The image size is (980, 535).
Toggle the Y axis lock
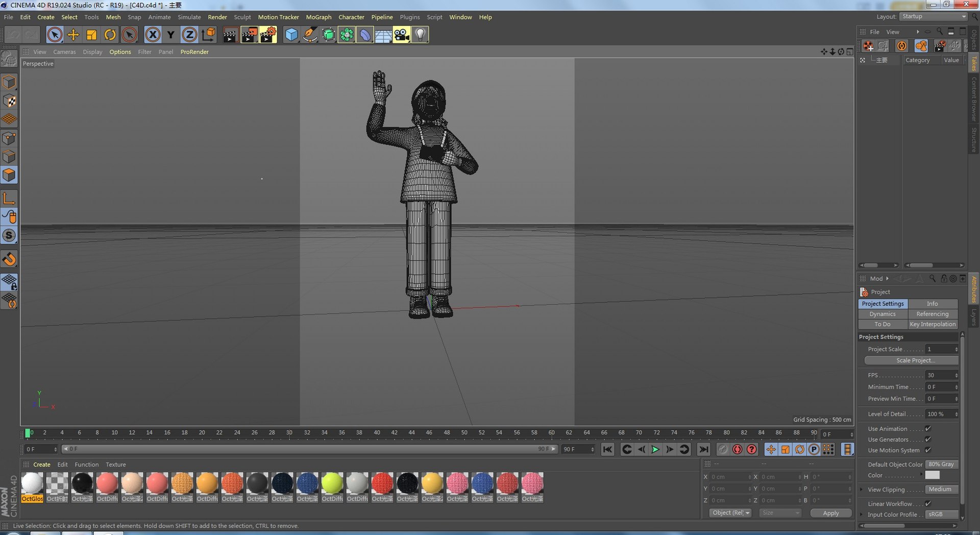pyautogui.click(x=171, y=35)
